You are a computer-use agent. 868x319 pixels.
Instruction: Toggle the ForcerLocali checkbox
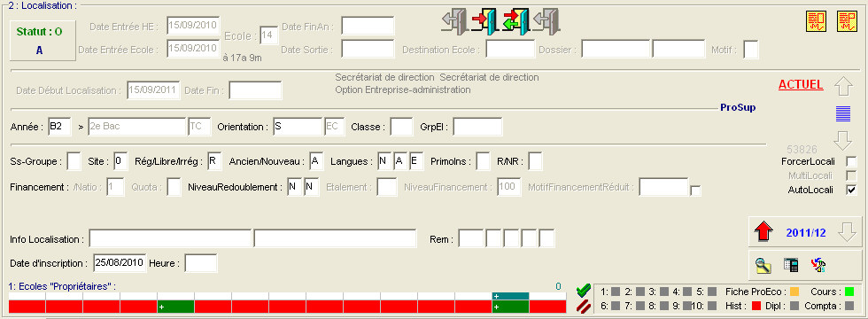coord(851,161)
